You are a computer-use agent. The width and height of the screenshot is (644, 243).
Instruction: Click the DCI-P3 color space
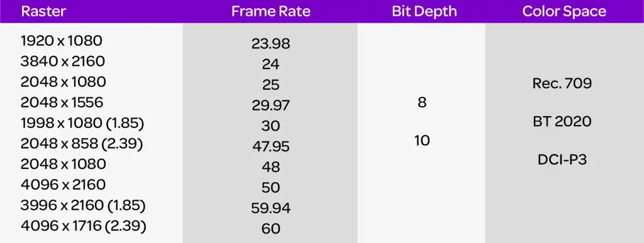pyautogui.click(x=562, y=159)
